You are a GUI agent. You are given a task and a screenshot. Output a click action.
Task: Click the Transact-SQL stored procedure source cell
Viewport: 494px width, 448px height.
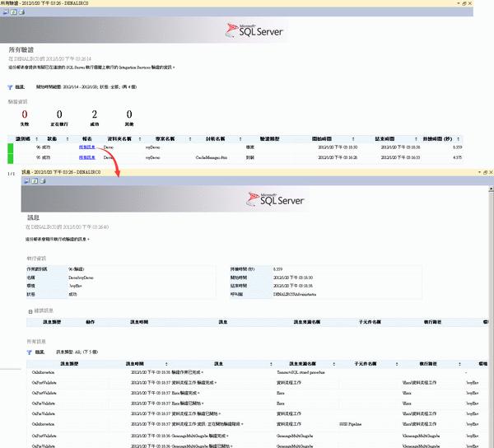click(301, 372)
